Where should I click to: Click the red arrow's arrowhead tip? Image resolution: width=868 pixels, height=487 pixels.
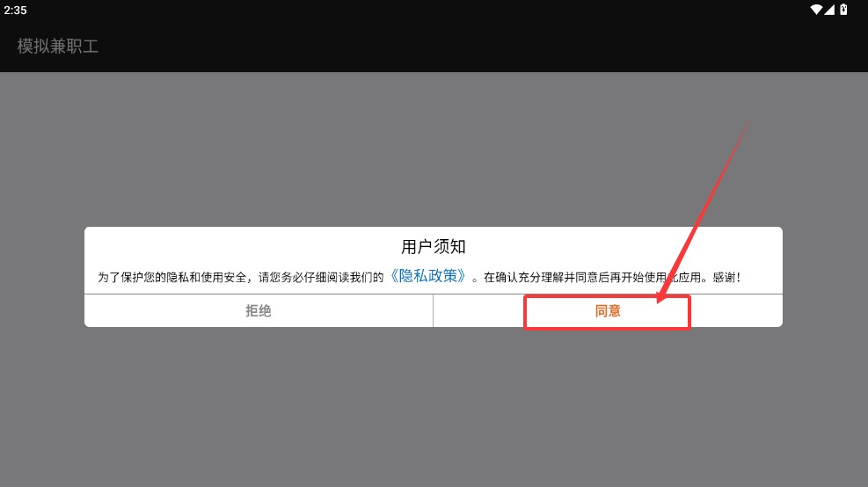tap(659, 301)
